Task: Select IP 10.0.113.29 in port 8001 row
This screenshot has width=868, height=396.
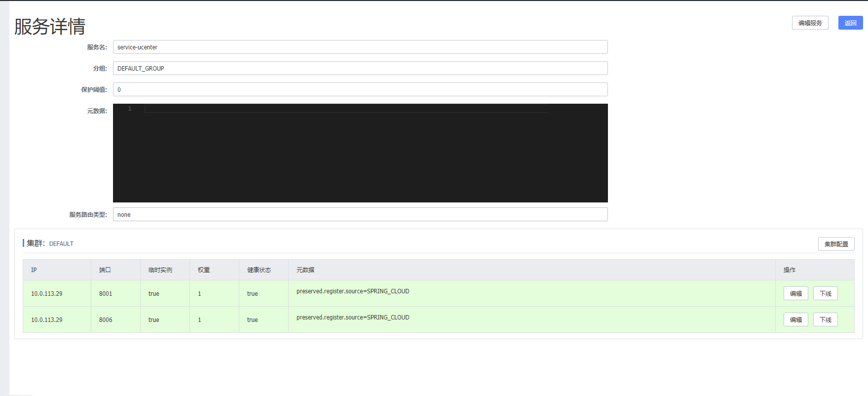Action: (47, 293)
